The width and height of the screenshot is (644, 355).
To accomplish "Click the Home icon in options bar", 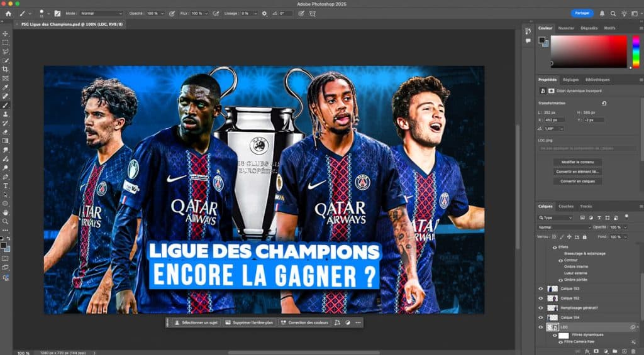I will [8, 13].
